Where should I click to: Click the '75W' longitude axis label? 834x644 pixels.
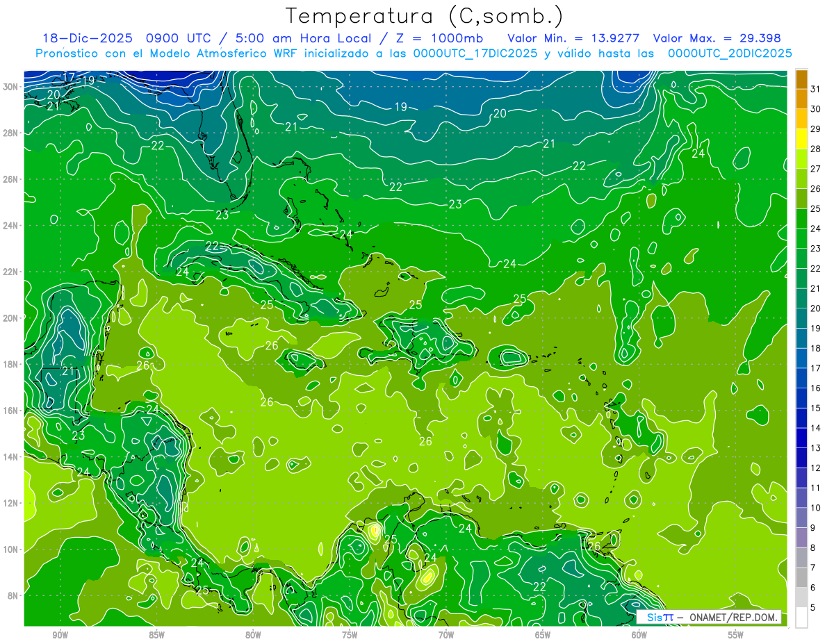point(350,635)
